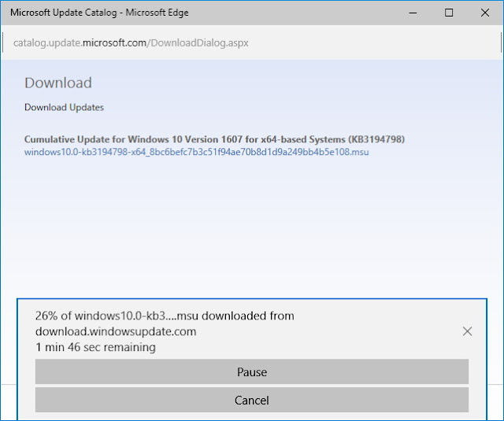Select the Cumulative Update KB3194798 title text

[214, 139]
